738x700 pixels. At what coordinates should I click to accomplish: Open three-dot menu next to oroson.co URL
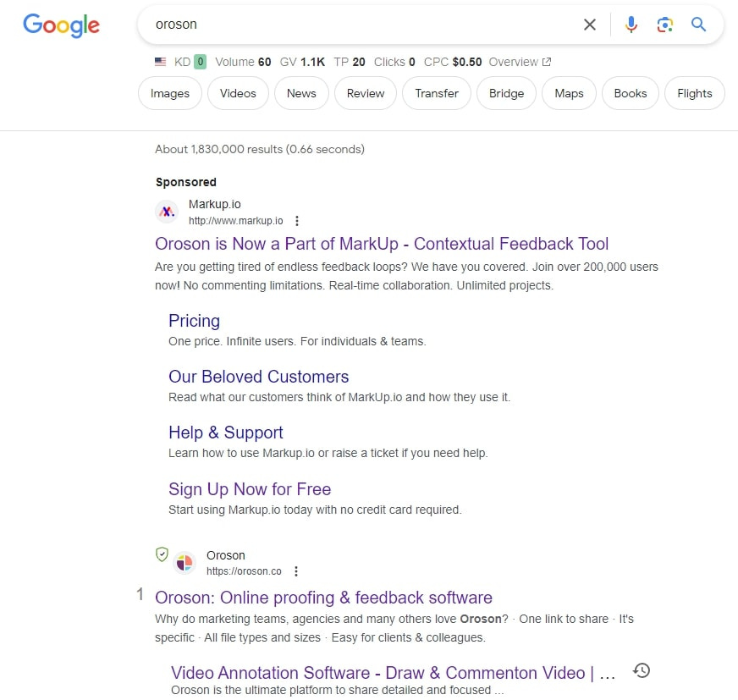click(x=296, y=571)
